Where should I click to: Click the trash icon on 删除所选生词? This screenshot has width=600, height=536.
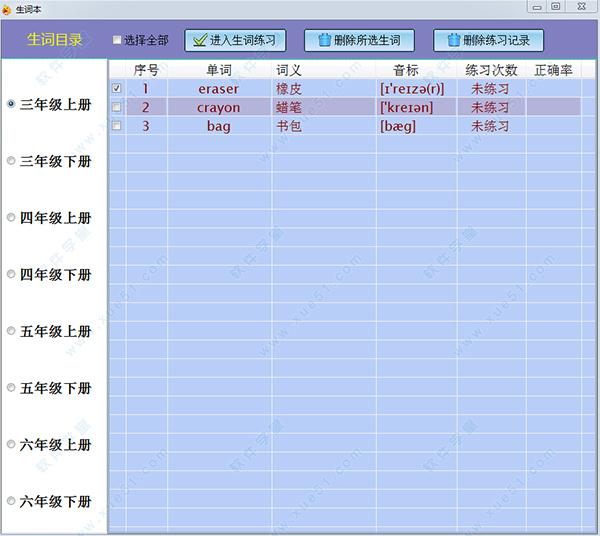tap(324, 40)
